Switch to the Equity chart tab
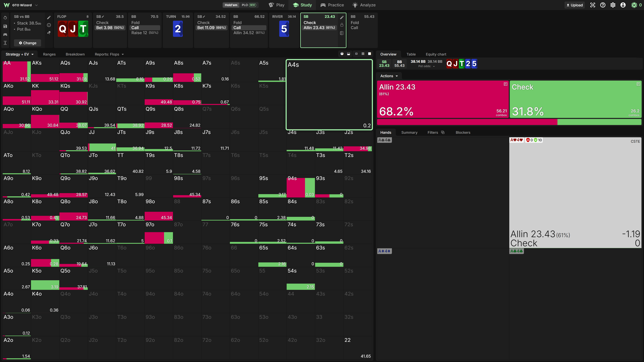Viewport: 644px width, 362px height. (436, 54)
